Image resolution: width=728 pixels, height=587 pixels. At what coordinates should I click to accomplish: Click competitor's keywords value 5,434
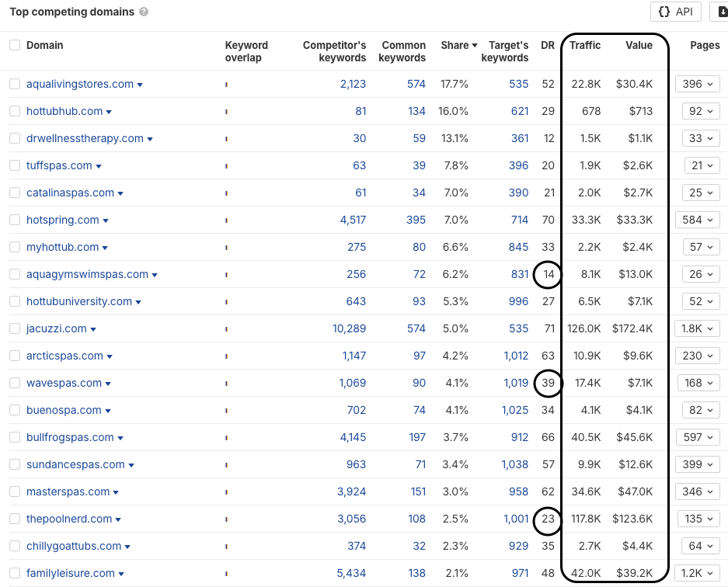[x=351, y=573]
